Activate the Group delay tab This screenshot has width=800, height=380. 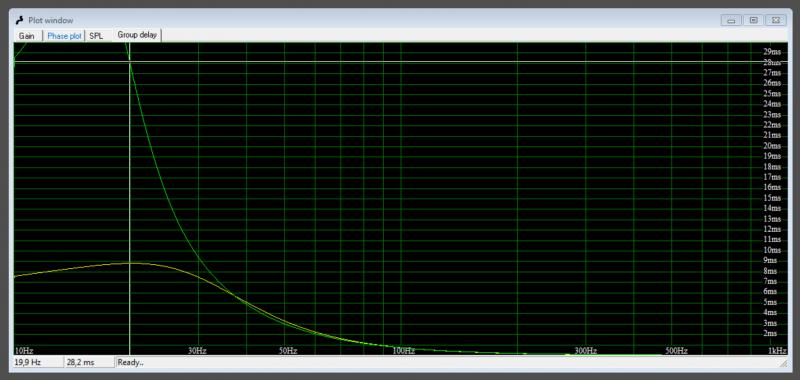click(x=137, y=35)
